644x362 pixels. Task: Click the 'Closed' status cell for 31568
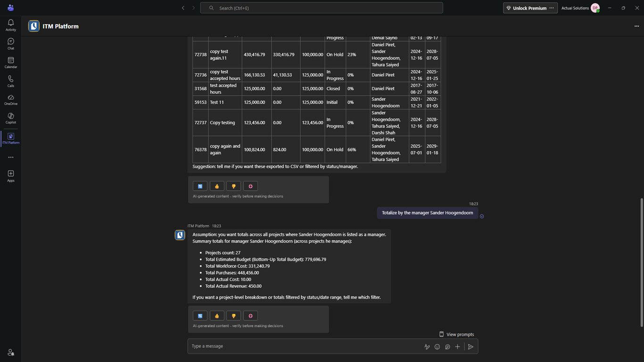pos(335,89)
